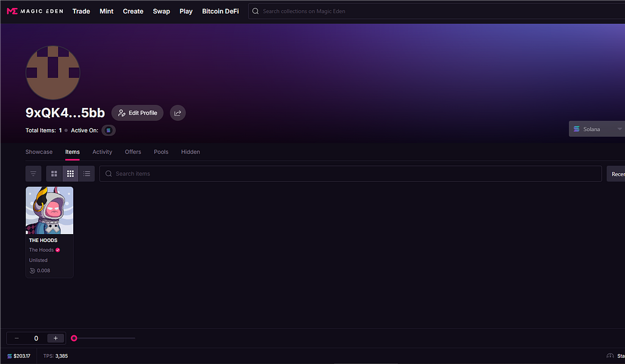Click the Edit Profile button

(x=137, y=113)
